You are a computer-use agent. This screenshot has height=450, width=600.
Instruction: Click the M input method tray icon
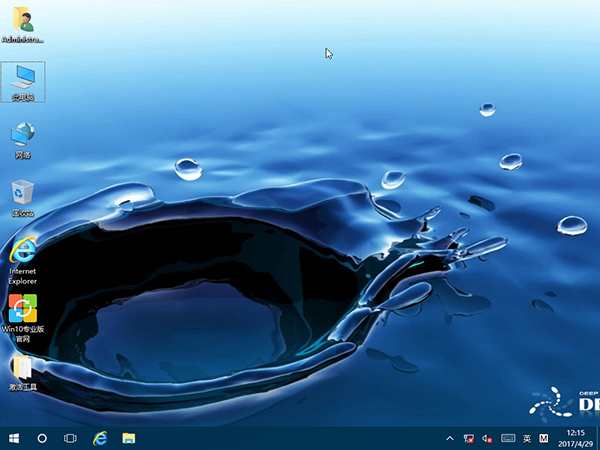click(544, 438)
